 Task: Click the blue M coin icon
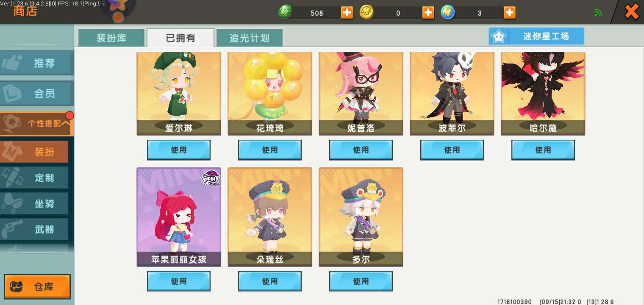448,12
